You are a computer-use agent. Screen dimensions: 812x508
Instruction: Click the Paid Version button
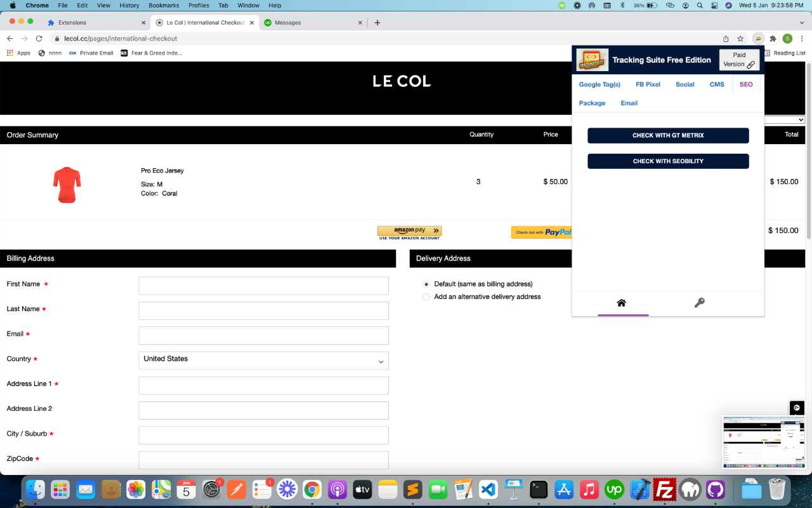(739, 60)
